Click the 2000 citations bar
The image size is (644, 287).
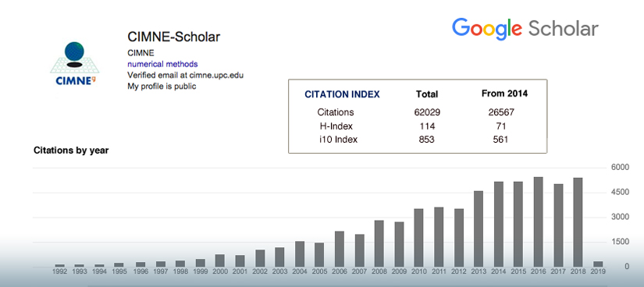[219, 260]
